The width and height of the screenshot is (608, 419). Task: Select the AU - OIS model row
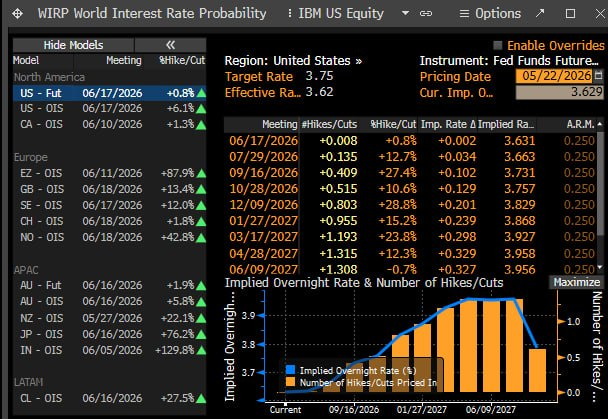(x=109, y=301)
